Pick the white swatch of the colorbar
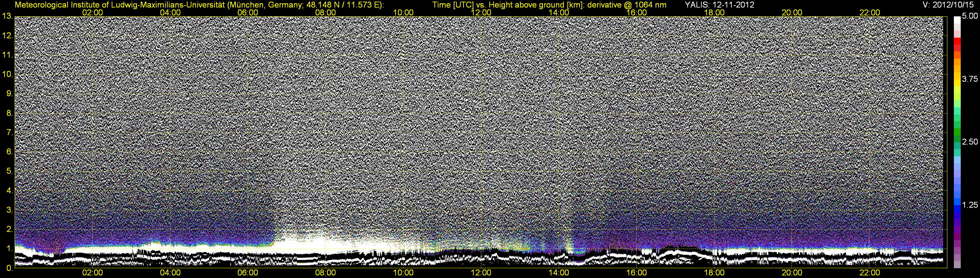The image size is (980, 278). pos(957,20)
